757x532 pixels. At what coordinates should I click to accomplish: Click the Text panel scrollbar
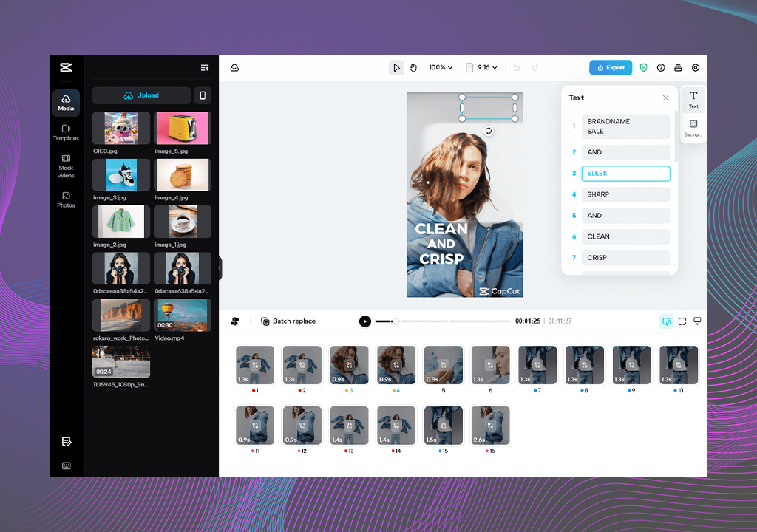[x=676, y=137]
